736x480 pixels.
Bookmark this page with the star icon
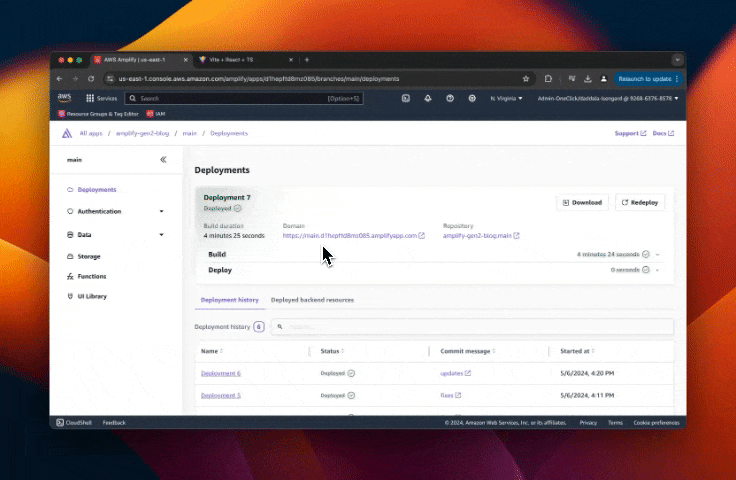point(526,79)
